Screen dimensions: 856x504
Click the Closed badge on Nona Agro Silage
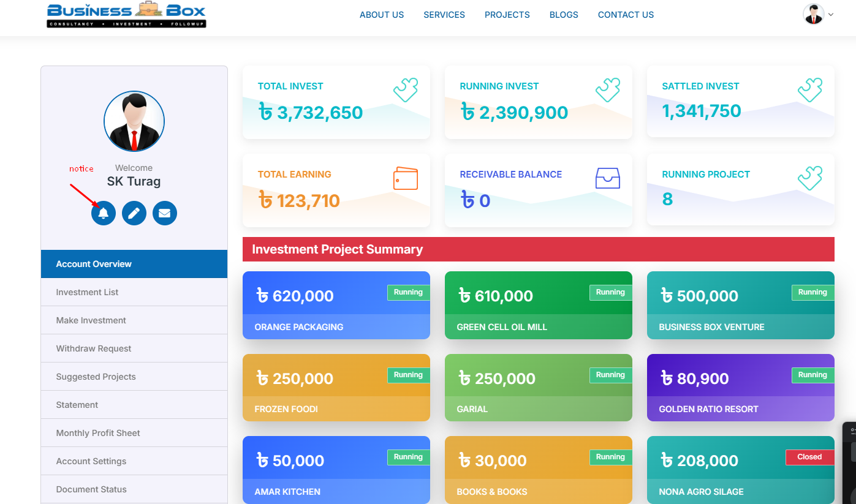[x=809, y=457]
